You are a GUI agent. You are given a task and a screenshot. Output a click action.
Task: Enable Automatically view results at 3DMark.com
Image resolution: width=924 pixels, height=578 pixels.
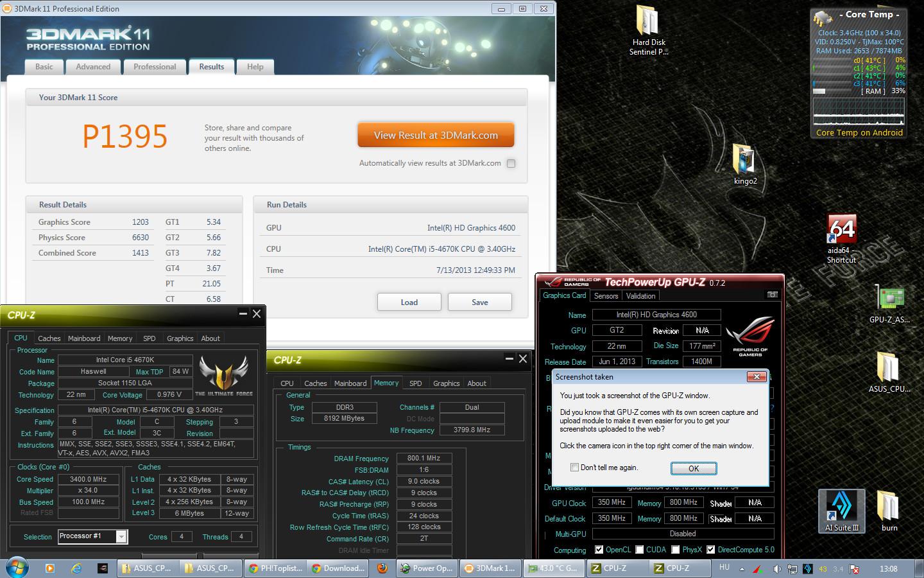[x=511, y=163]
